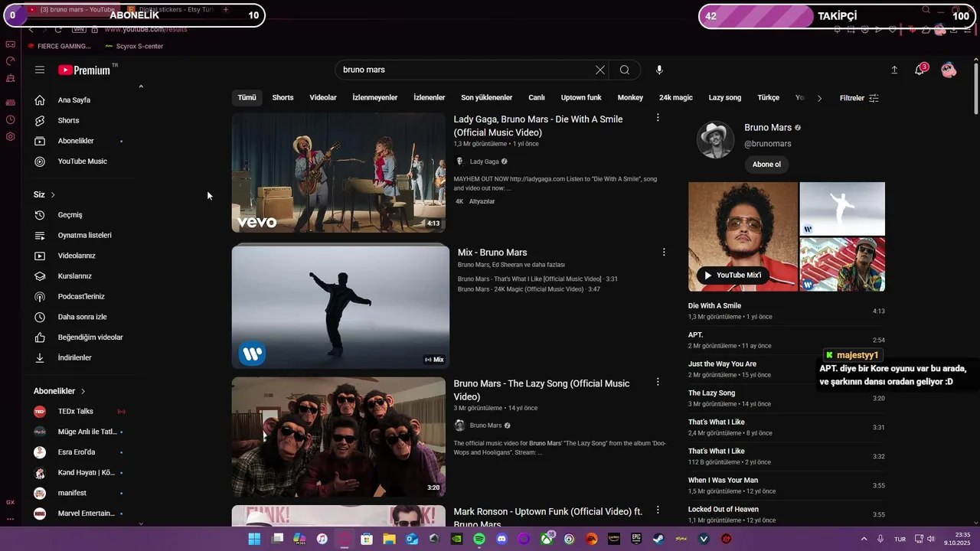Screen dimensions: 980x551
Task: Open Spotify from the taskbar
Action: [x=479, y=539]
